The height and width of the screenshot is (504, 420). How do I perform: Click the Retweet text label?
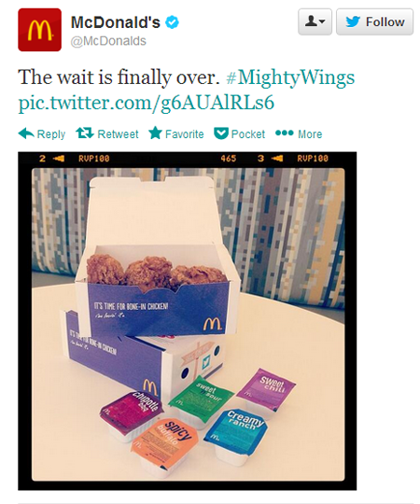(x=118, y=134)
